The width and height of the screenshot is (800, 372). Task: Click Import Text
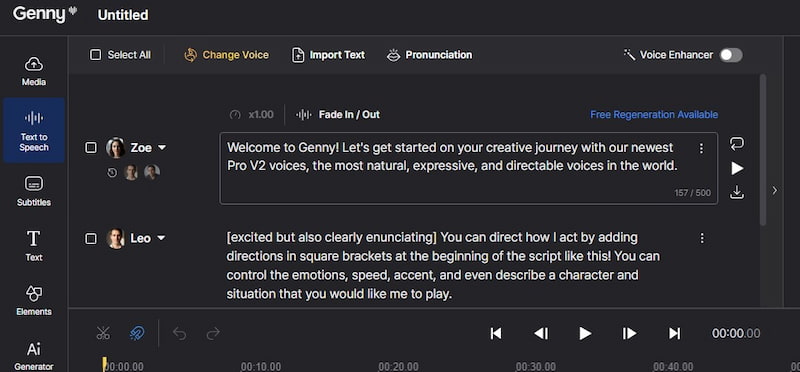pyautogui.click(x=328, y=55)
